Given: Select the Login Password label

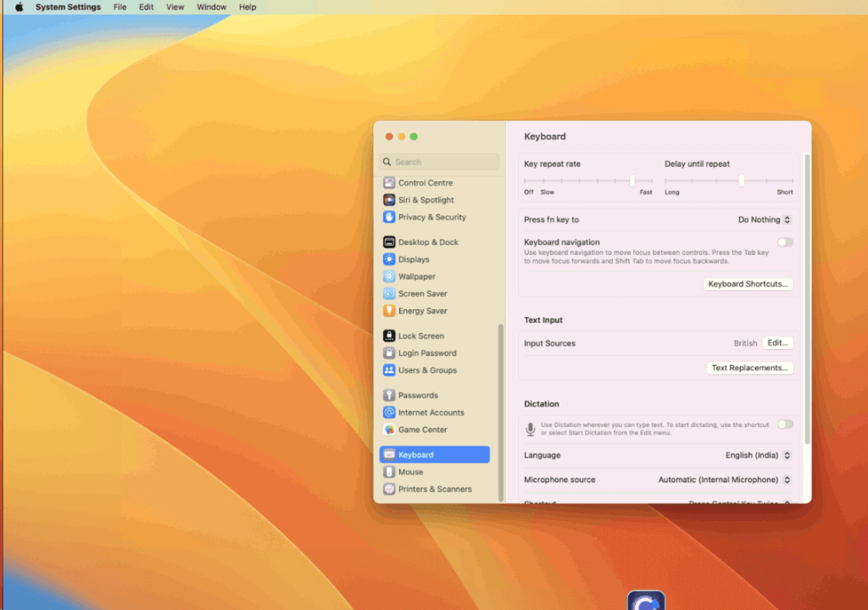Looking at the screenshot, I should pos(427,353).
